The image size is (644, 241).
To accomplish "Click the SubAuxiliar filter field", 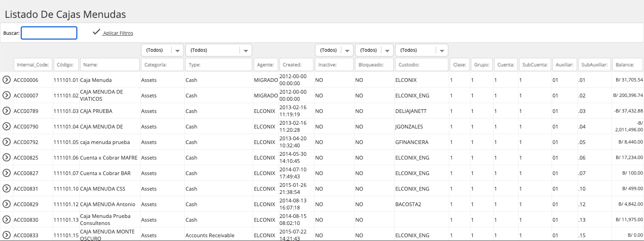I will coord(595,64).
